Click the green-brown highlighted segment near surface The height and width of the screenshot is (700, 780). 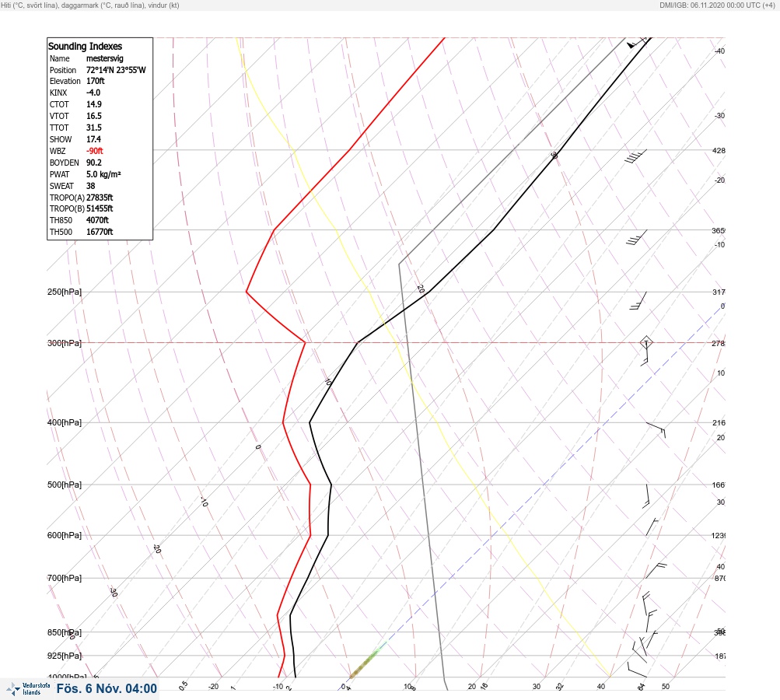coord(366,662)
